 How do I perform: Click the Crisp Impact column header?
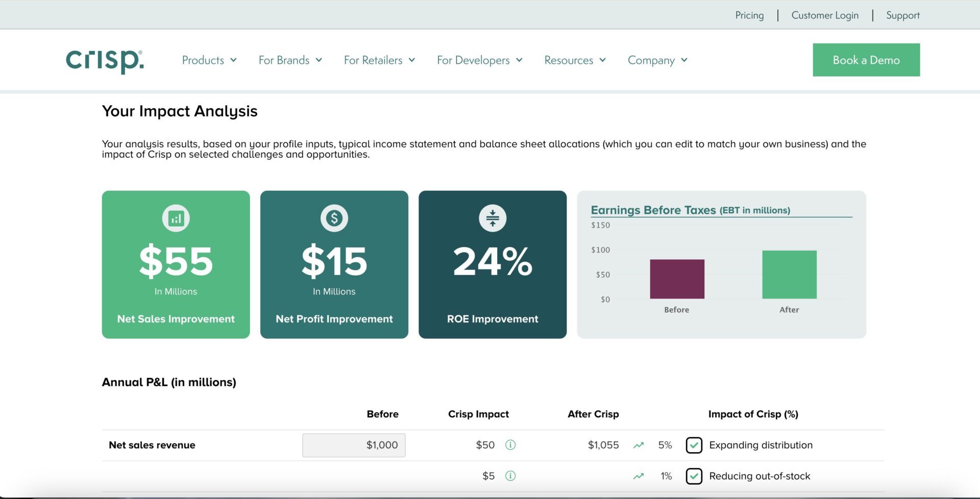point(478,414)
